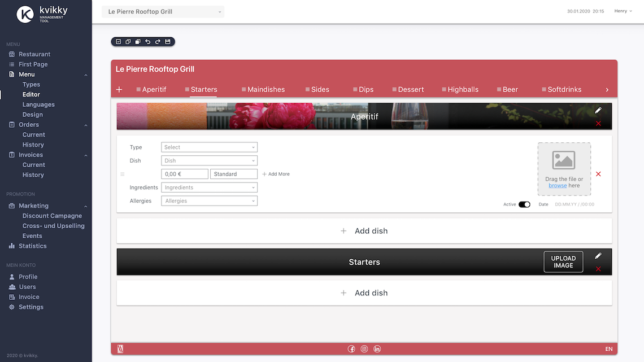Click the filled duplicate icon in the editor toolbar
Screen dimensions: 644x362
point(138,41)
